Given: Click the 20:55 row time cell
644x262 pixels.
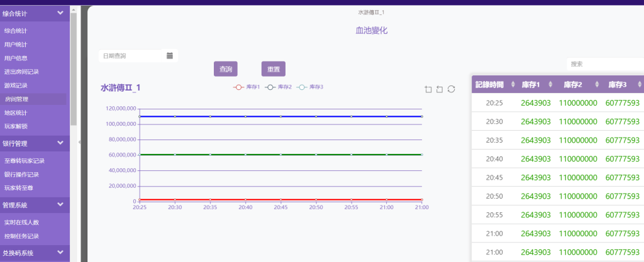Looking at the screenshot, I should 494,215.
